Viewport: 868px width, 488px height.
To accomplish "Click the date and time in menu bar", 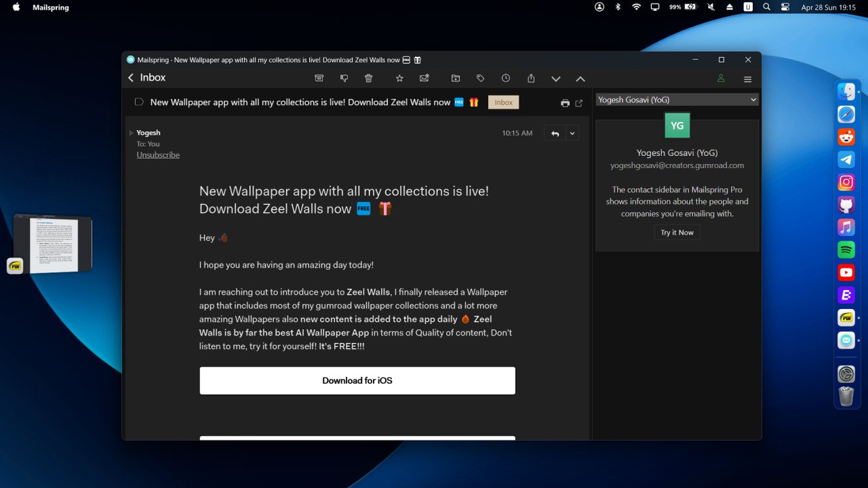I will [828, 7].
